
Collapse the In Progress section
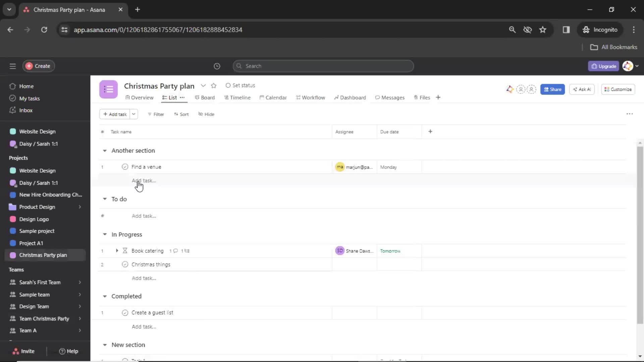tap(104, 234)
